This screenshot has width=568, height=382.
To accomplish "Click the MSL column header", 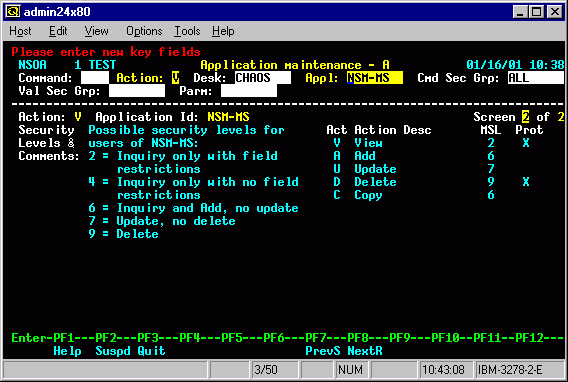I will (x=491, y=130).
